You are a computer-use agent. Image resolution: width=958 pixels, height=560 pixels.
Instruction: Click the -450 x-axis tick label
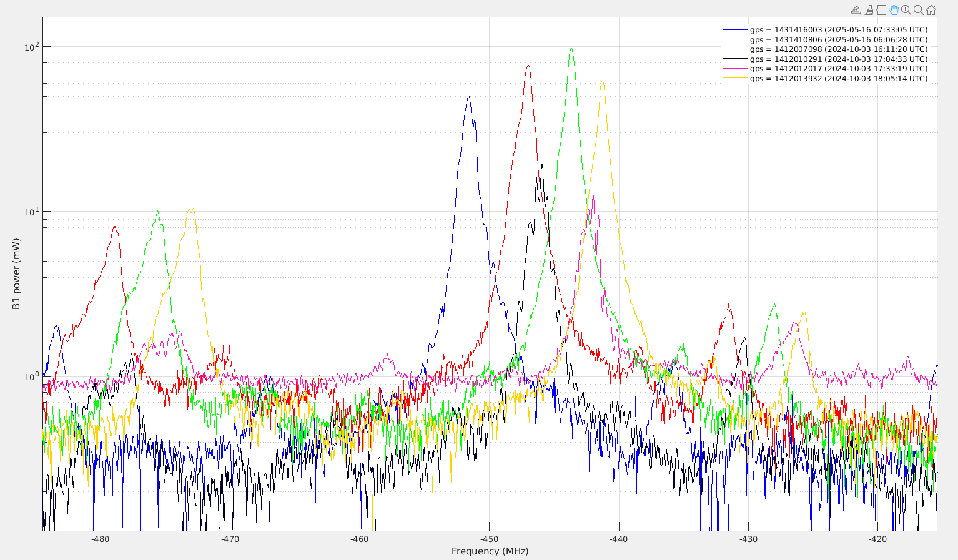[490, 539]
